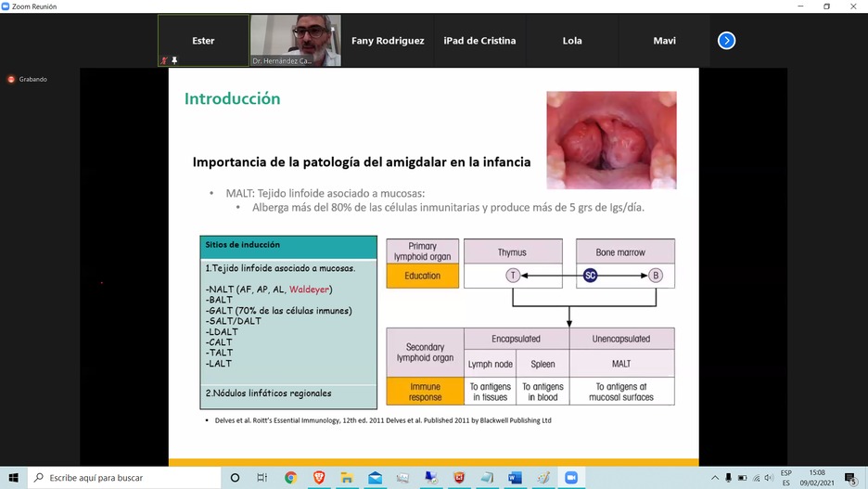Launch Brave browser from the taskbar

(319, 478)
